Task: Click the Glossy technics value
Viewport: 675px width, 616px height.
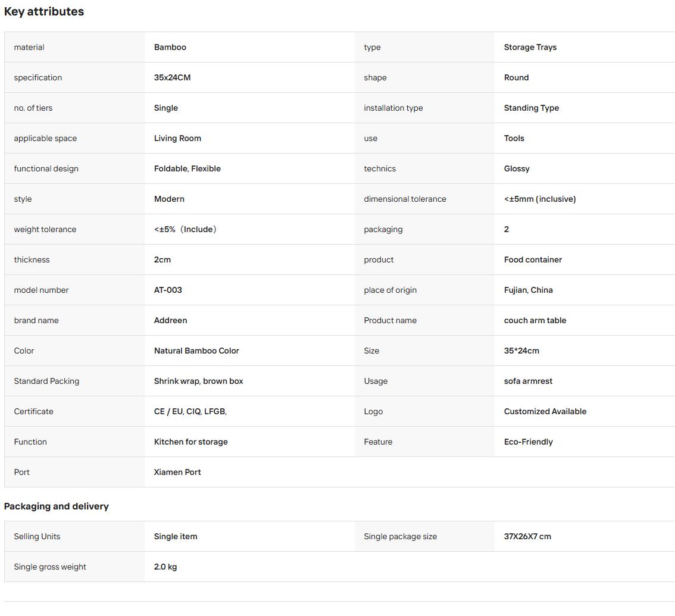Action: click(x=517, y=169)
